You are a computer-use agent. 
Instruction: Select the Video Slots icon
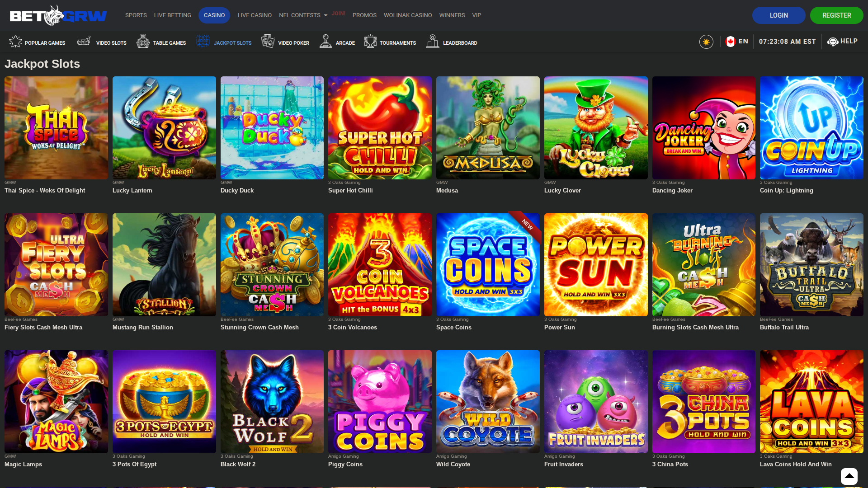point(83,41)
